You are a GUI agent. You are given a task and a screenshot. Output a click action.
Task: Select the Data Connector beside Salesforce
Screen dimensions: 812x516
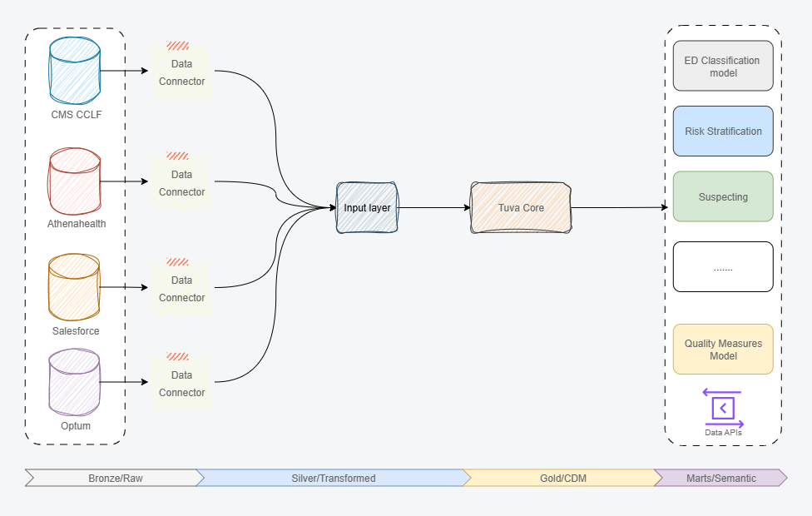(x=181, y=289)
